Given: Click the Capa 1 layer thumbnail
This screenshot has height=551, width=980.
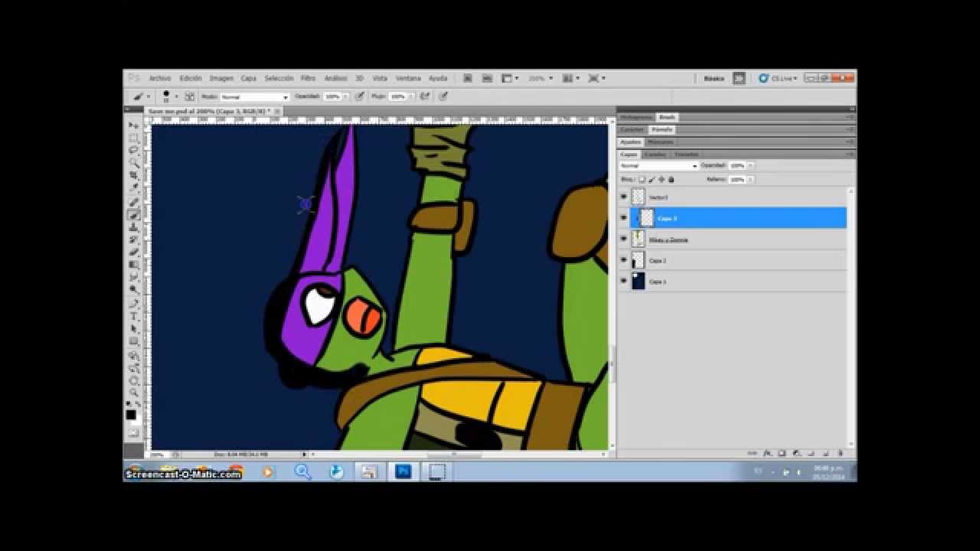Looking at the screenshot, I should (x=639, y=282).
